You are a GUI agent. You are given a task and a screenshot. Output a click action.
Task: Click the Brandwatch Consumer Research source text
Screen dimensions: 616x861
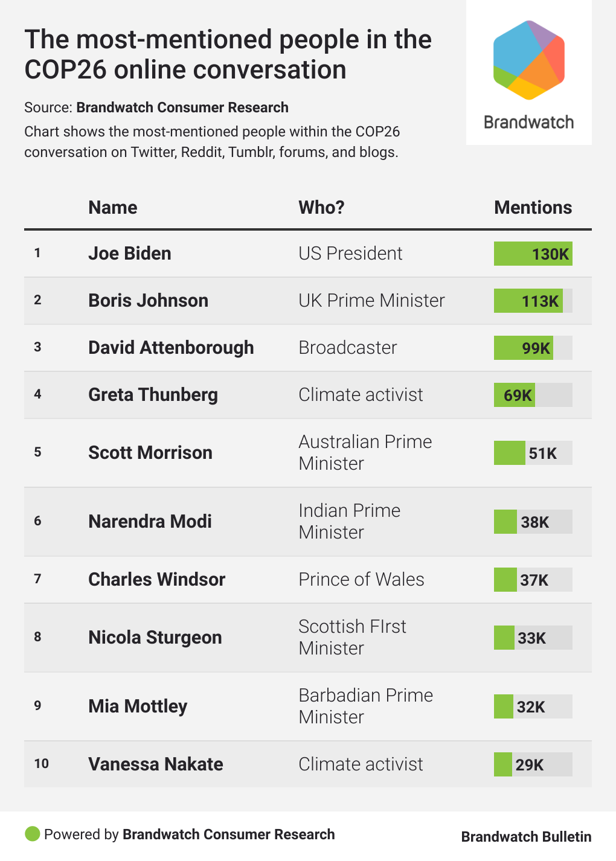coord(182,107)
